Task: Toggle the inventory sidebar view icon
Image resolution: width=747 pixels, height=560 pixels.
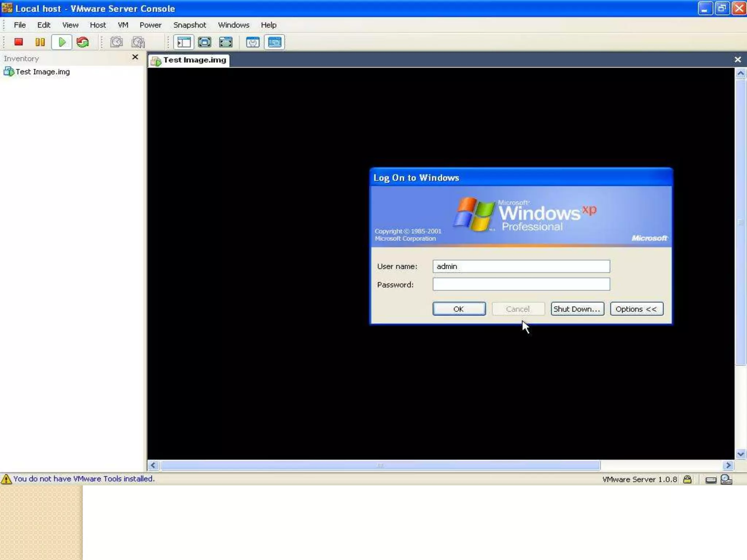Action: 184,42
